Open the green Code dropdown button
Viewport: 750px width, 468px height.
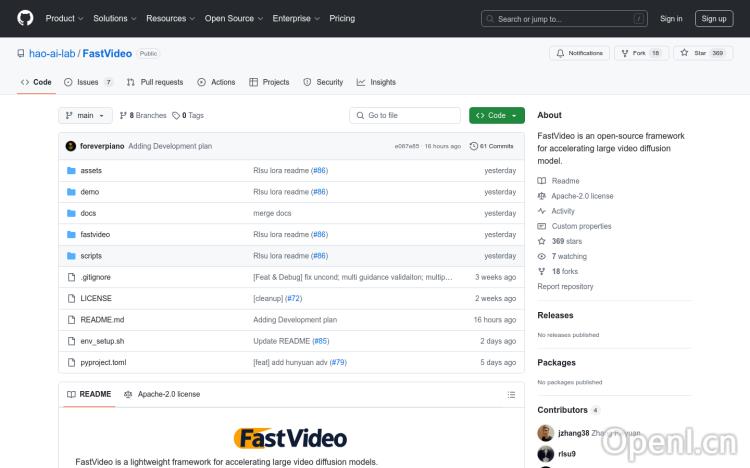point(496,116)
